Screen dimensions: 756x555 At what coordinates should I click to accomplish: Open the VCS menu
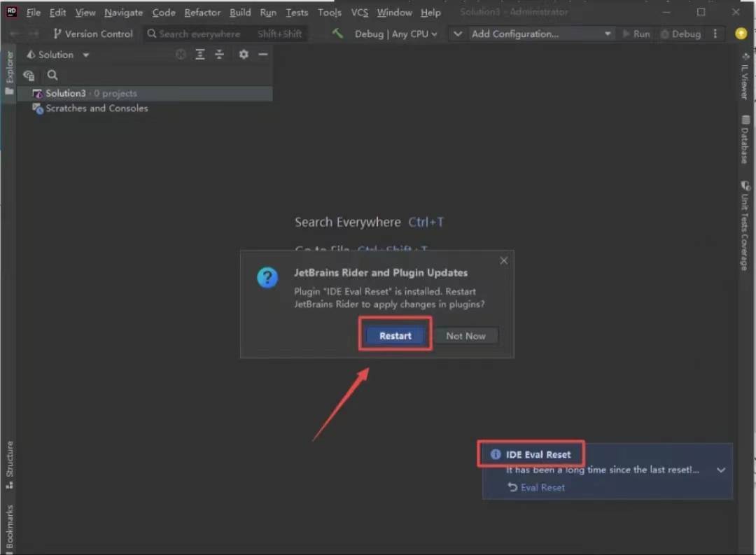click(360, 13)
